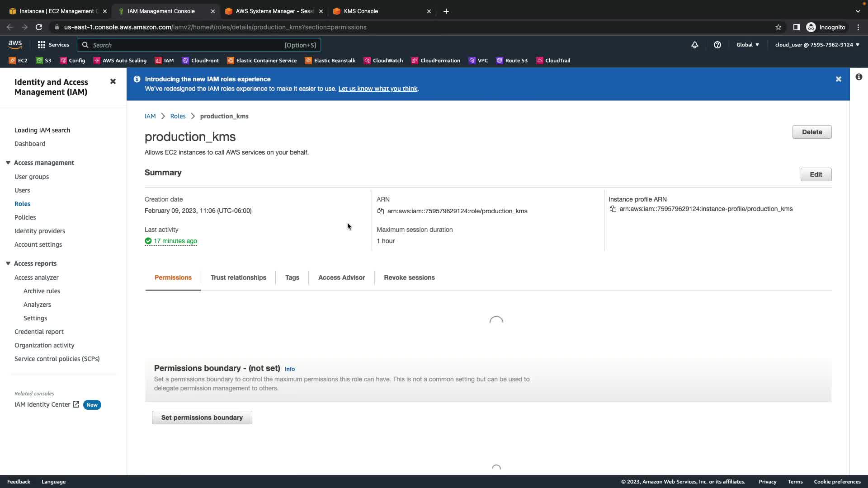This screenshot has width=868, height=488.
Task: Collapse the Access management section
Action: click(8, 163)
